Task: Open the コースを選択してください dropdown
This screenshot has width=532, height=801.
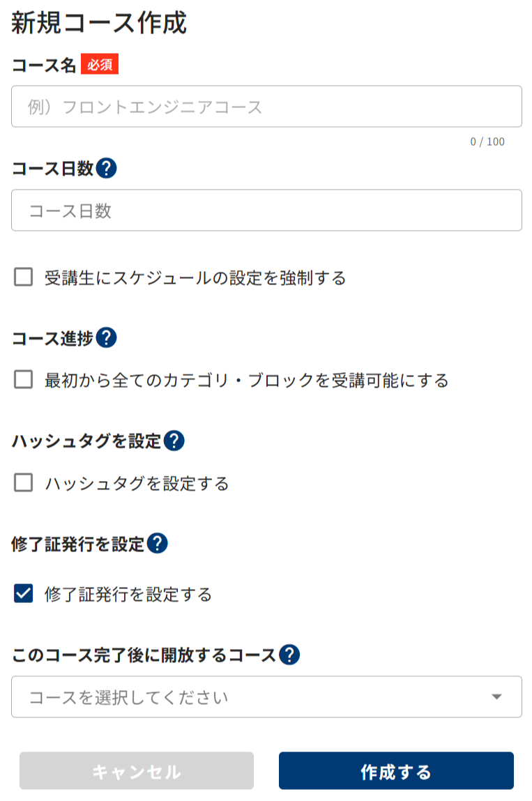Action: pos(267,697)
